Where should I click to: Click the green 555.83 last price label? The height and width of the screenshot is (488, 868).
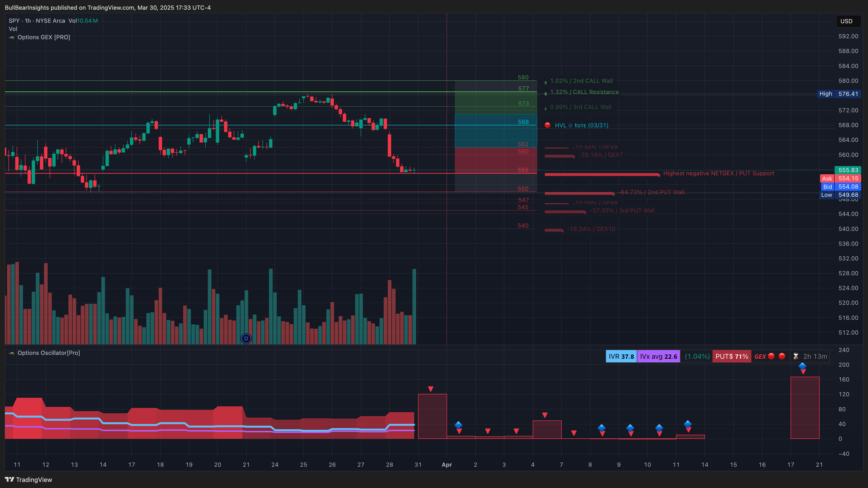coord(848,170)
